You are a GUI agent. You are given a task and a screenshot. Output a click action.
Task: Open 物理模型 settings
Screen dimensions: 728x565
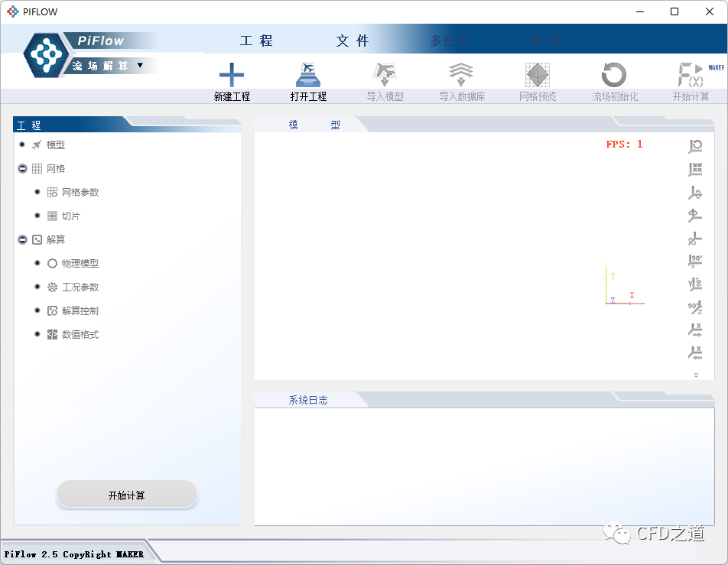pyautogui.click(x=80, y=263)
